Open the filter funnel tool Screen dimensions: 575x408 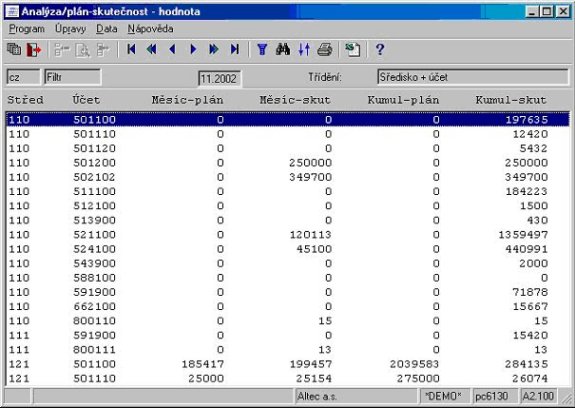(x=262, y=49)
